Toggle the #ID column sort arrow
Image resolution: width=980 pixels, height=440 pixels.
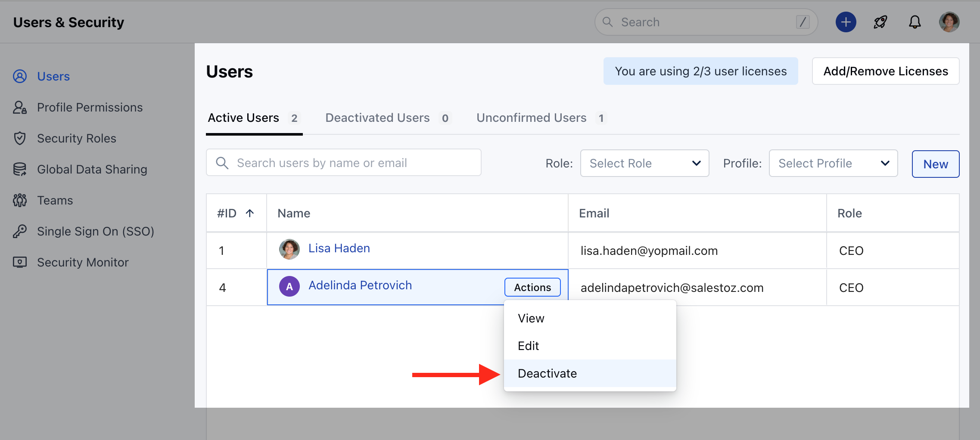pos(249,213)
